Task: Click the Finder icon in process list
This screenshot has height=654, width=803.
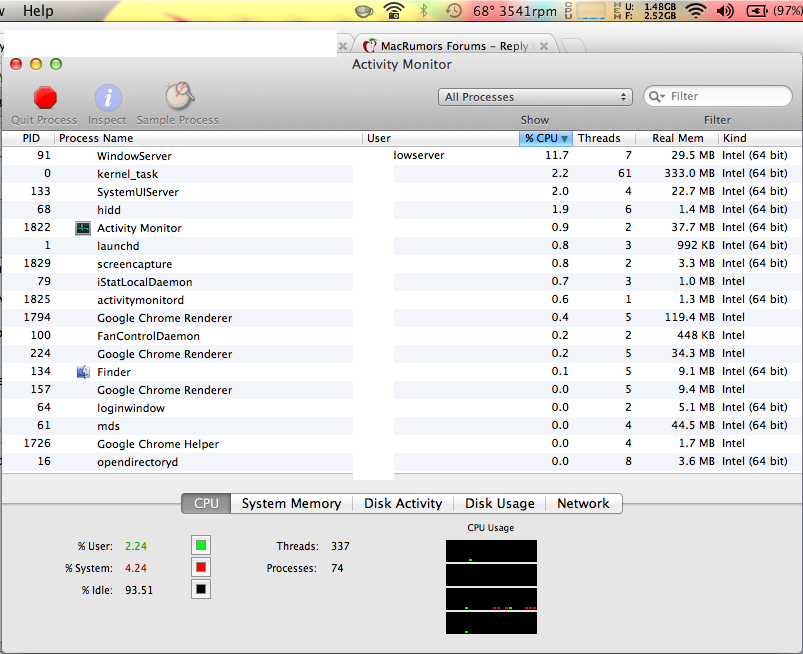Action: [x=83, y=372]
